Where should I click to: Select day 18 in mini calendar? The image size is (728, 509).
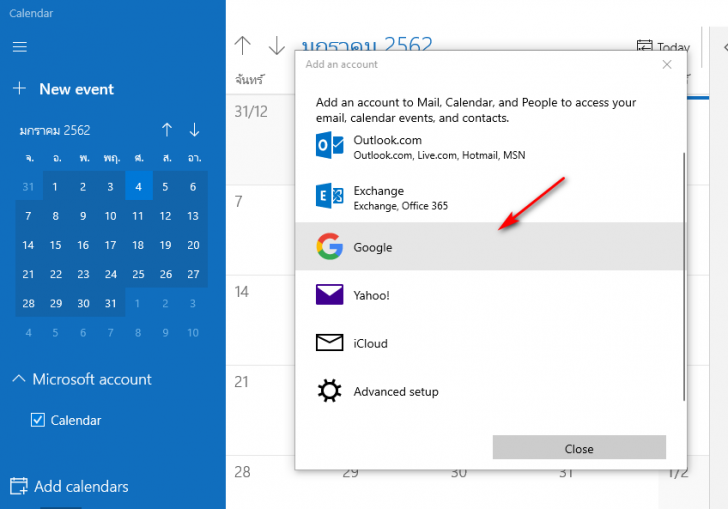138,245
